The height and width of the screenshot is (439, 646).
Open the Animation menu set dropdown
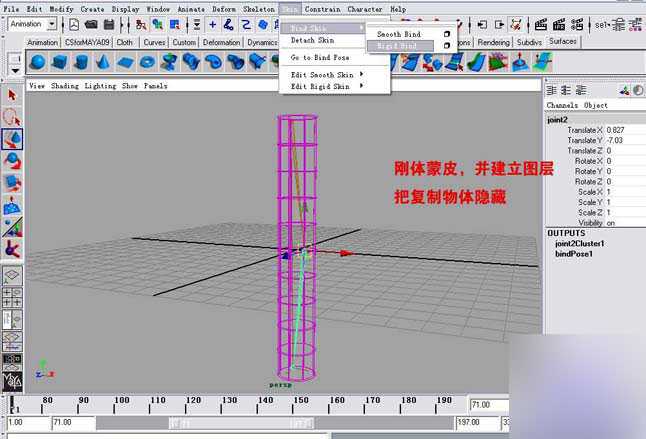click(52, 24)
